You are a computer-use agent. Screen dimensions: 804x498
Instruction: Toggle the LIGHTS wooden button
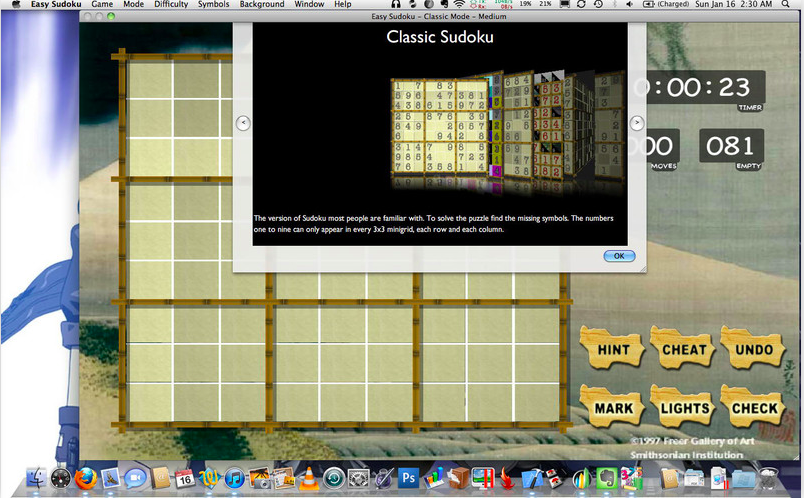(x=684, y=407)
